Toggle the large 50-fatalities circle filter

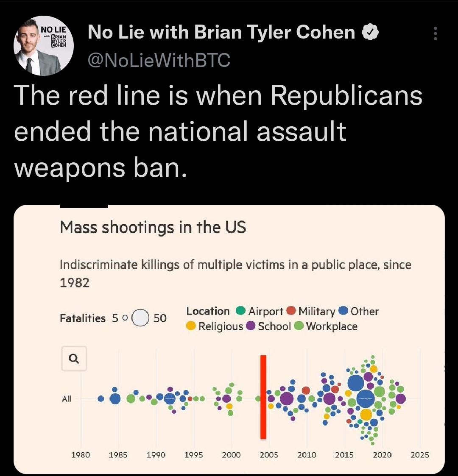pyautogui.click(x=140, y=317)
